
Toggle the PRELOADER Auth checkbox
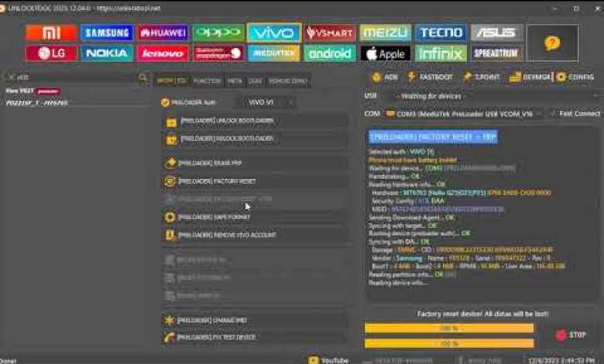[165, 102]
